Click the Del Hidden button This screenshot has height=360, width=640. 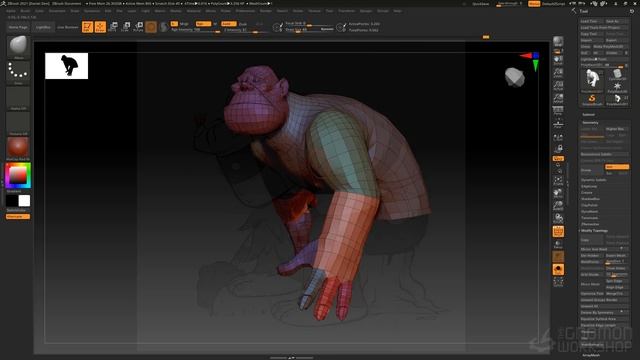(591, 256)
